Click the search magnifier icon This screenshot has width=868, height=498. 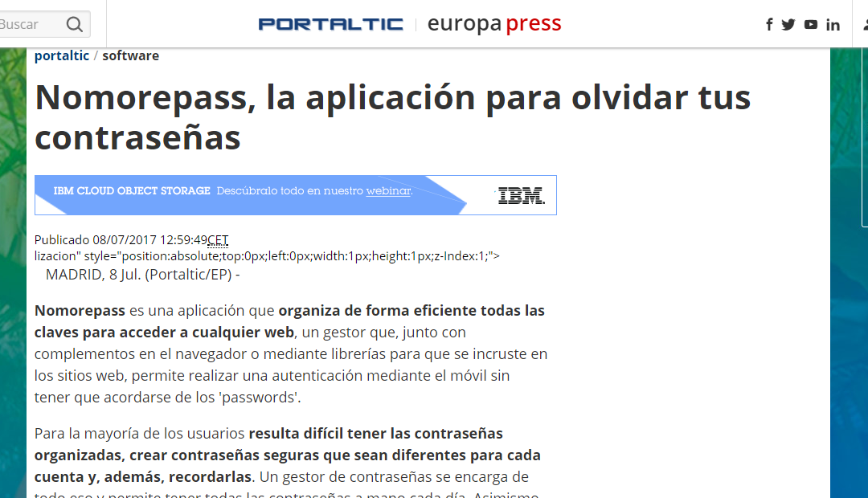click(x=74, y=24)
